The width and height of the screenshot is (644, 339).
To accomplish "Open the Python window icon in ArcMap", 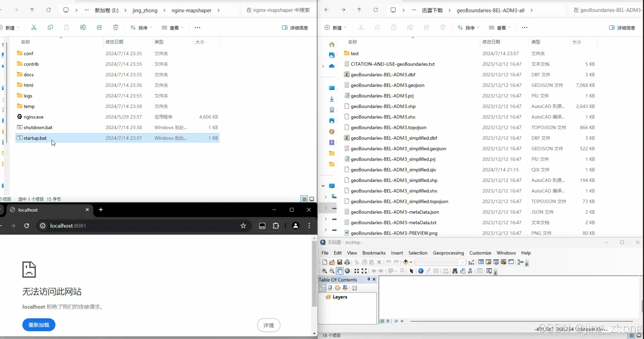I will click(511, 262).
